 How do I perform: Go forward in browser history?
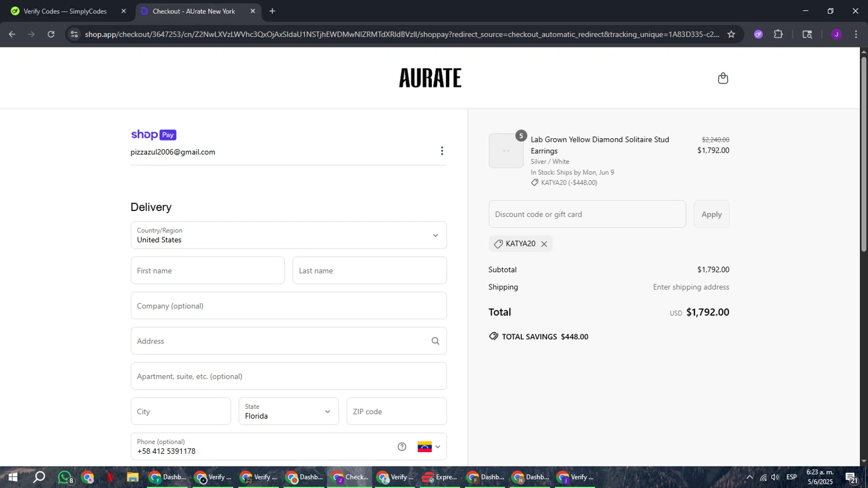[x=31, y=34]
